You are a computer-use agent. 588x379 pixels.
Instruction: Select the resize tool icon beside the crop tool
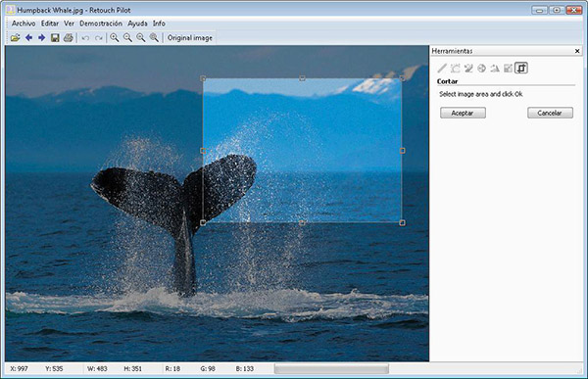click(x=508, y=69)
